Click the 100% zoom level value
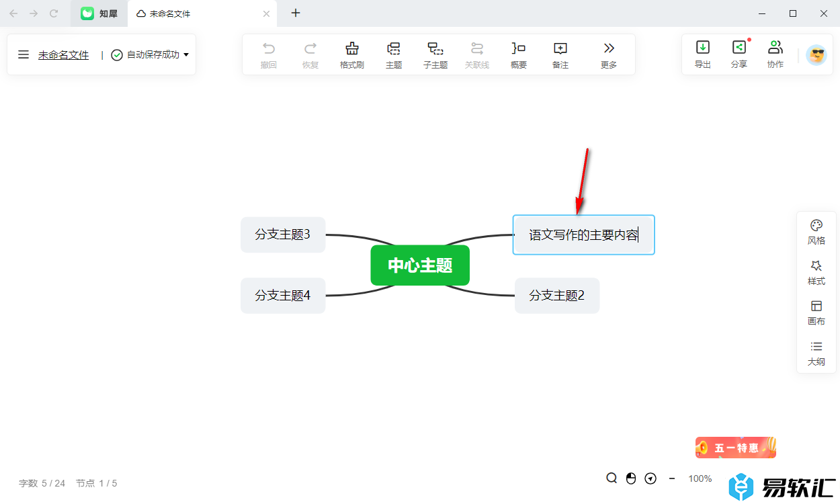The height and width of the screenshot is (504, 840). [700, 478]
